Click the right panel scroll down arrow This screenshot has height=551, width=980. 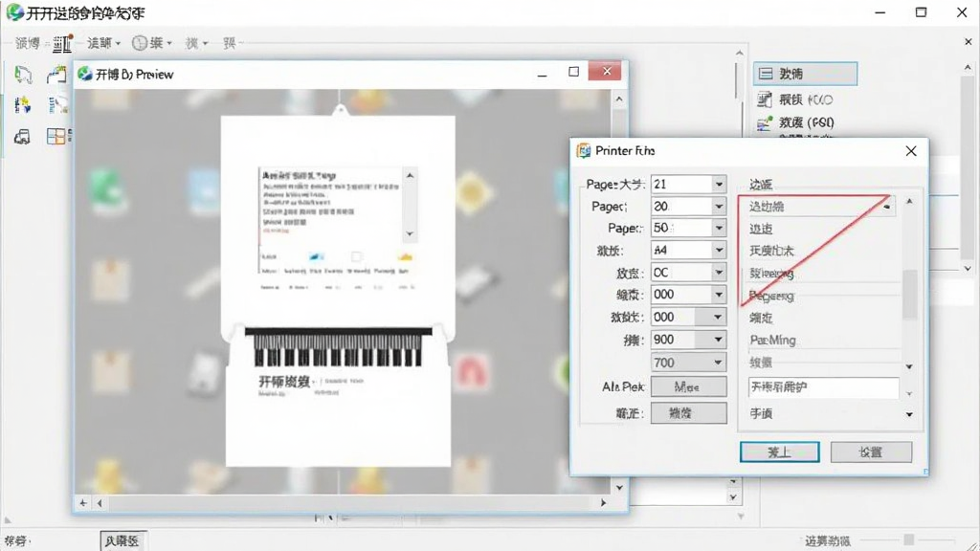(969, 268)
